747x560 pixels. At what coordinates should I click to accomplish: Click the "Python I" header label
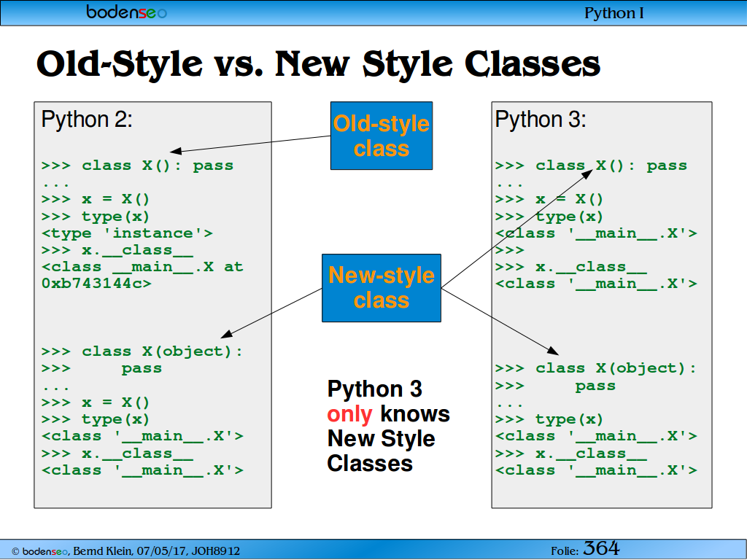pos(614,13)
